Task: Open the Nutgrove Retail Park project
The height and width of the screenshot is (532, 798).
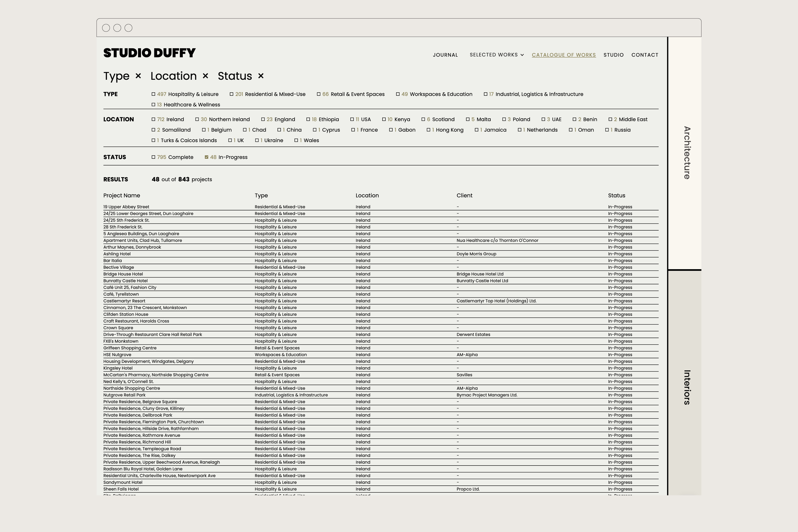Action: [x=381, y=395]
